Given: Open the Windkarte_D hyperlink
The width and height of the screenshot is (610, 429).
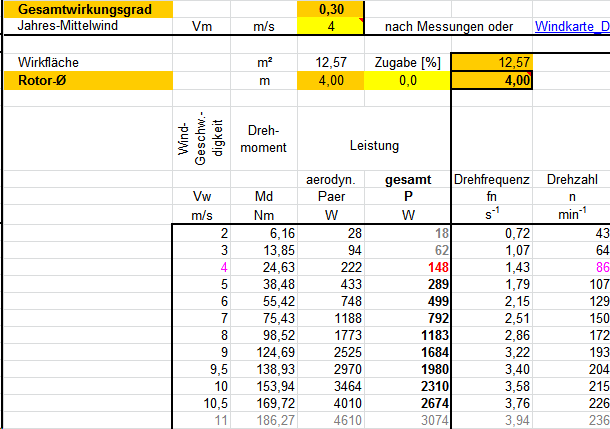Looking at the screenshot, I should pyautogui.click(x=572, y=26).
